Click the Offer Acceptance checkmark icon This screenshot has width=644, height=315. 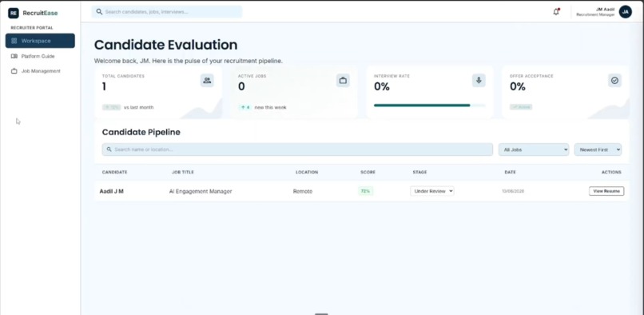coord(614,81)
